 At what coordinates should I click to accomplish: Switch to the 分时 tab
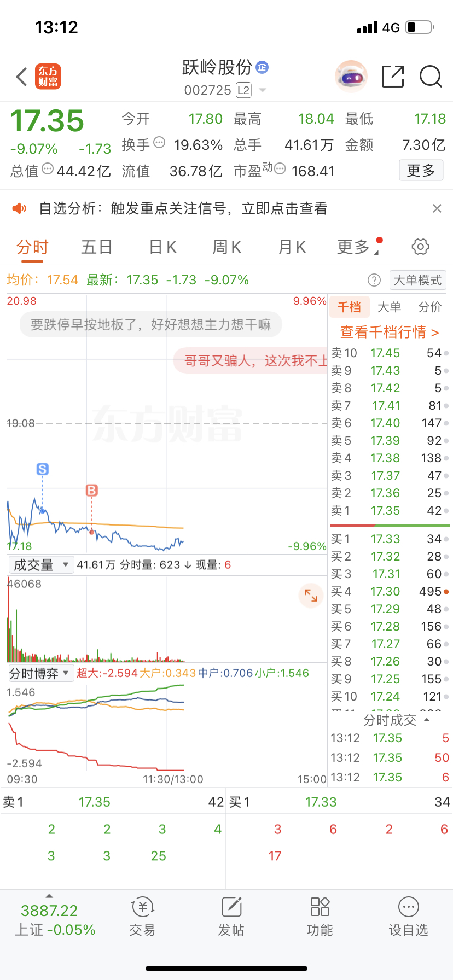click(32, 247)
